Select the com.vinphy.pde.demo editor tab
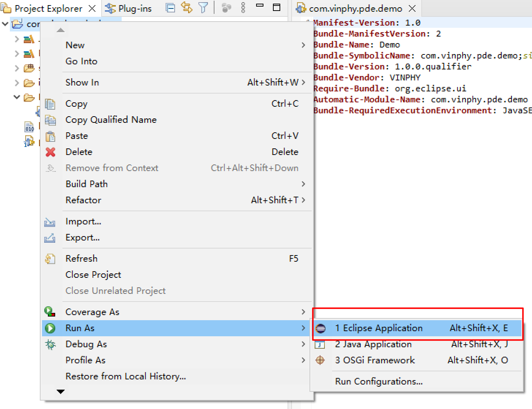This screenshot has height=409, width=532. tap(349, 8)
